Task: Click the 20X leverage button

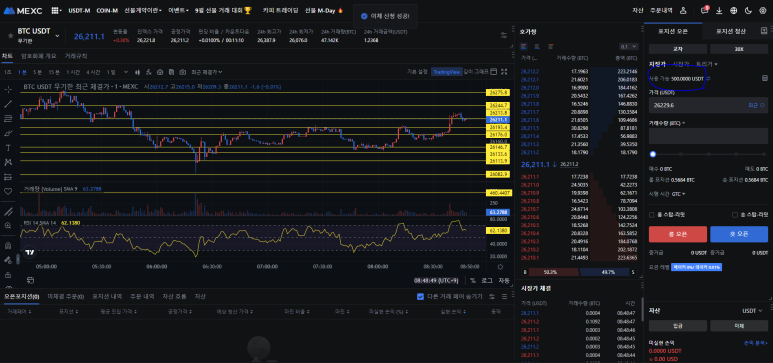Action: (x=738, y=49)
